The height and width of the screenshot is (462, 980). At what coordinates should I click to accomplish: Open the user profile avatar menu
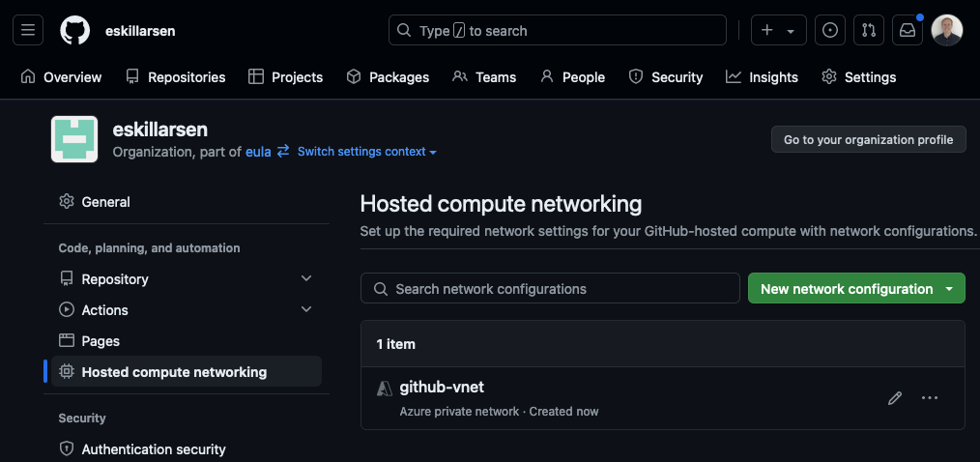click(x=947, y=31)
